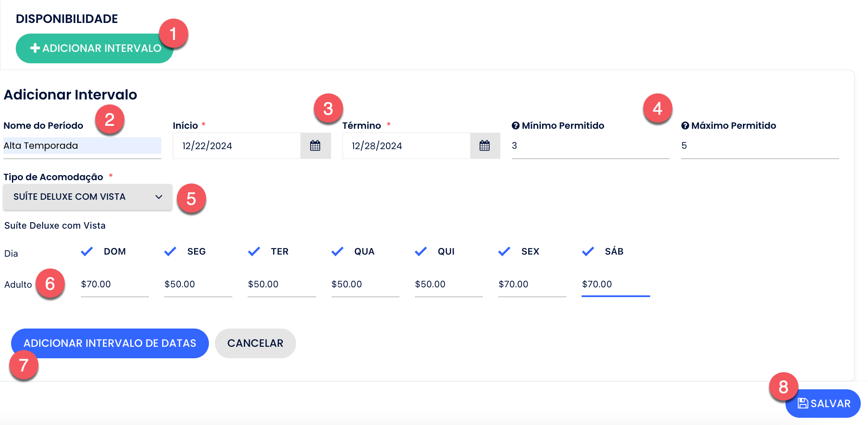
Task: Toggle the SEX day checkmark
Action: pos(504,252)
